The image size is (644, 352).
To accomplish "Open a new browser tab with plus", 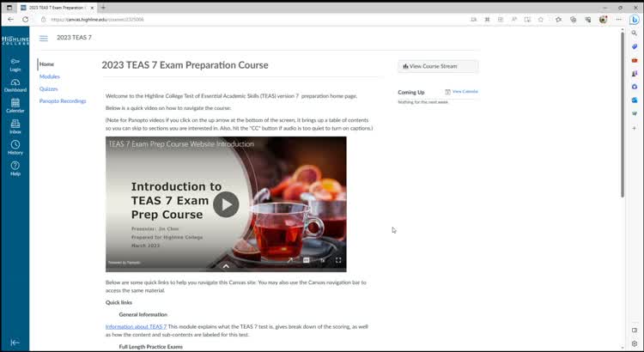I will tap(103, 8).
